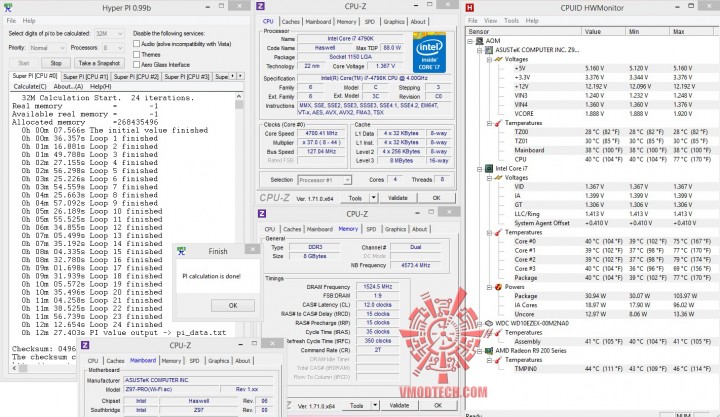Click OK in the Finish dialog
720x417 pixels.
(x=233, y=305)
